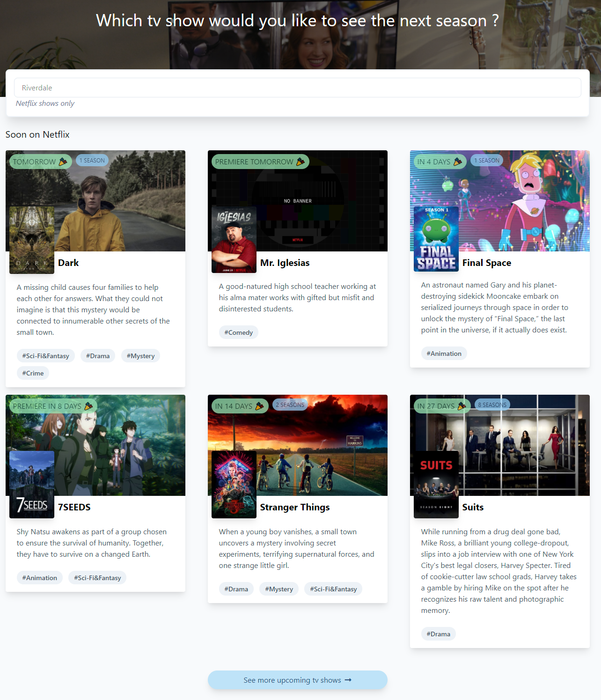Click the 8 SEASONS badge on Suits
The height and width of the screenshot is (700, 601).
pos(492,405)
